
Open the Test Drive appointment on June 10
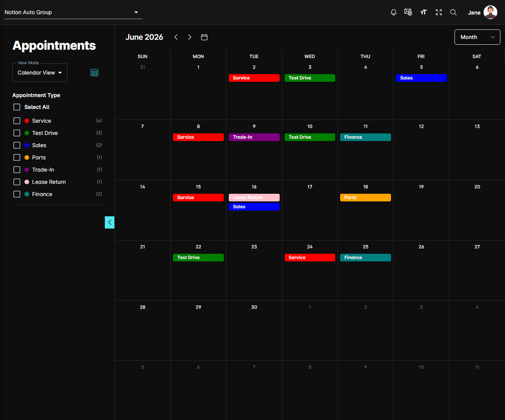pos(310,137)
